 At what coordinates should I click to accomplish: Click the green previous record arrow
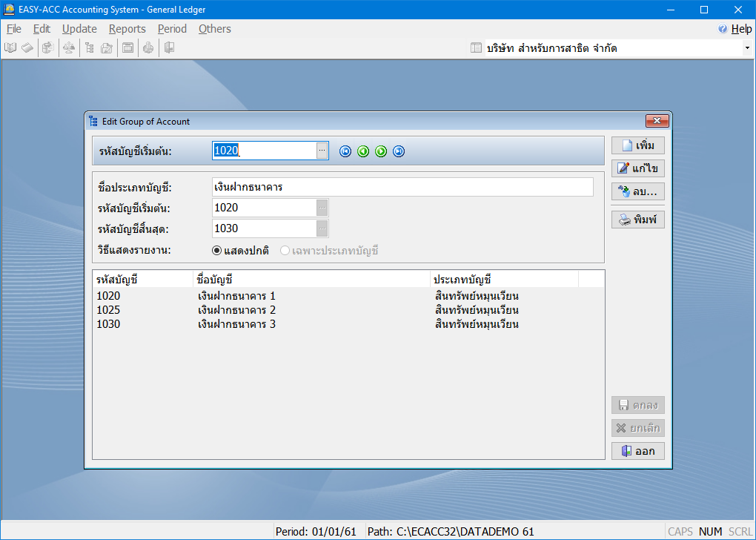tap(363, 151)
